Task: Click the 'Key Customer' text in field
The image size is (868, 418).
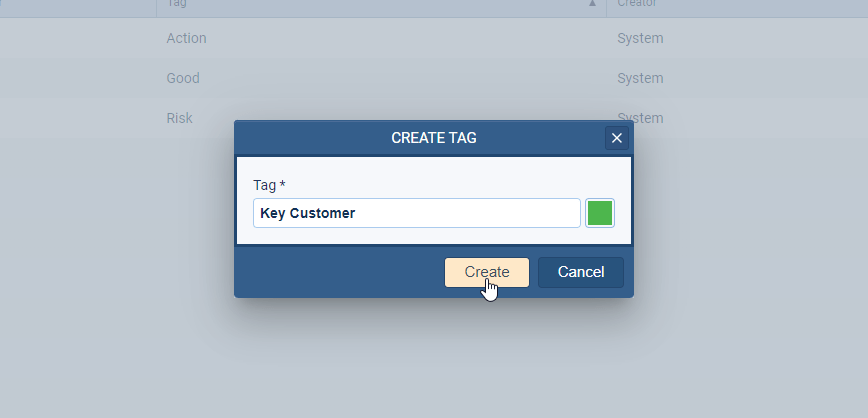Action: click(x=307, y=213)
